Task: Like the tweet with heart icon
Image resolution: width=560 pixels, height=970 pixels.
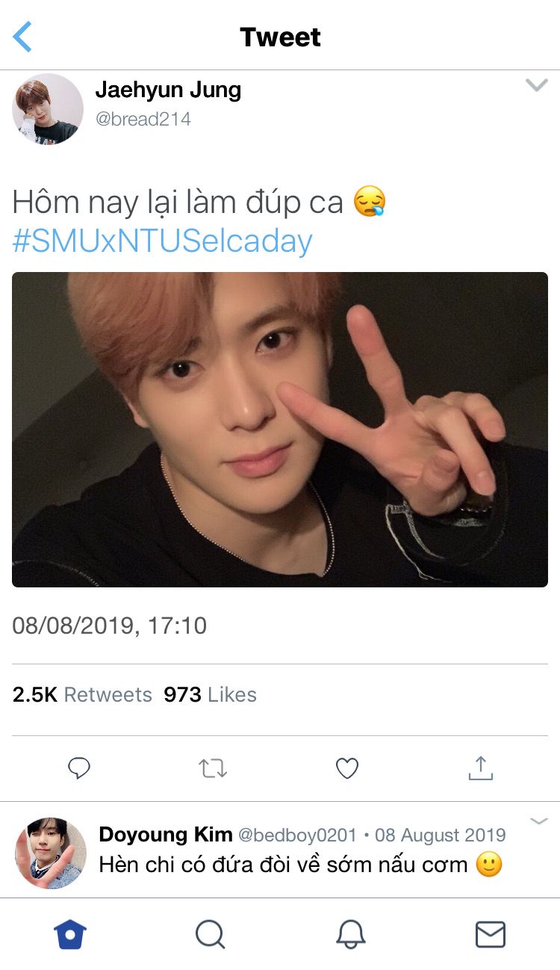Action: pos(347,768)
